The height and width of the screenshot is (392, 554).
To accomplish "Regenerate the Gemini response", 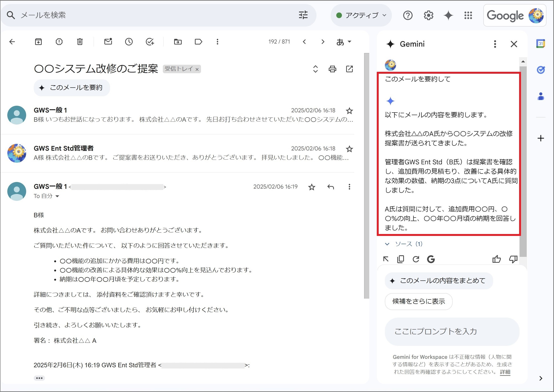I will 416,259.
